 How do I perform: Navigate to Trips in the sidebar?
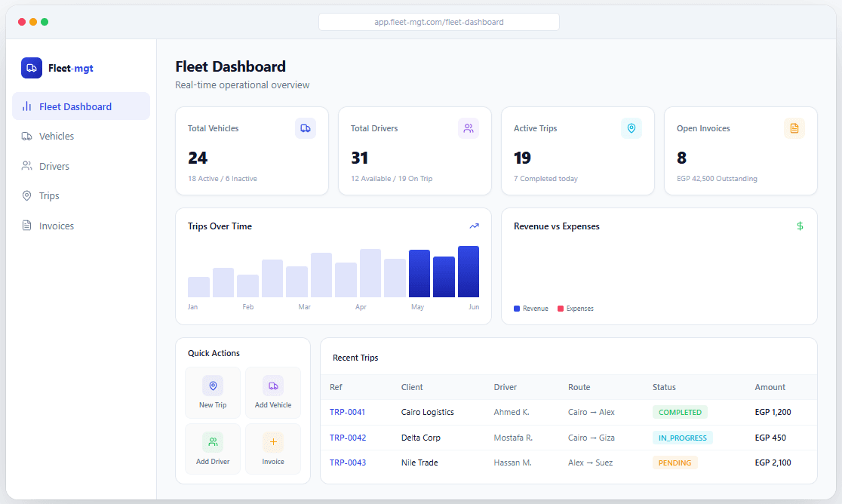point(81,196)
